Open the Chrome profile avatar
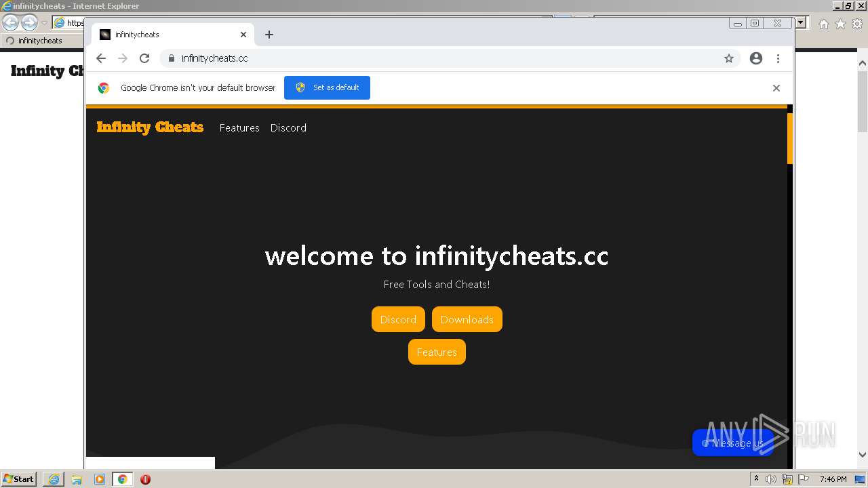Screen dimensions: 868x488 click(x=756, y=58)
